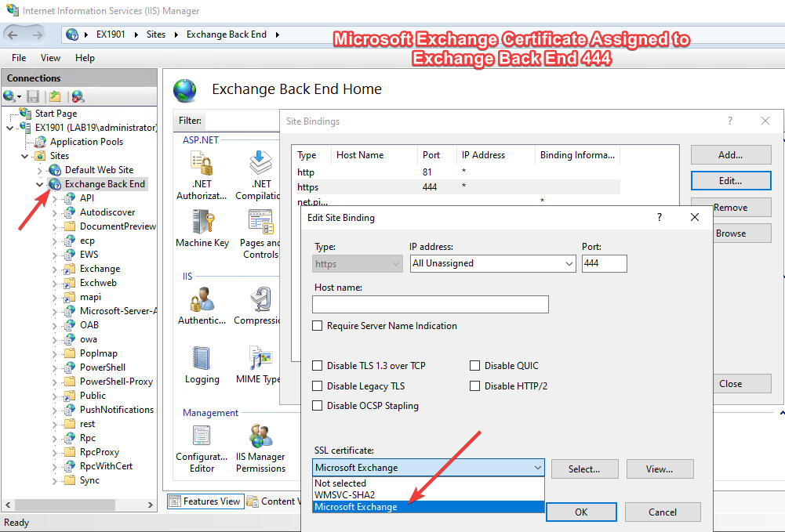Open the Authentication feature icon
The height and width of the screenshot is (532, 785).
pos(202,299)
